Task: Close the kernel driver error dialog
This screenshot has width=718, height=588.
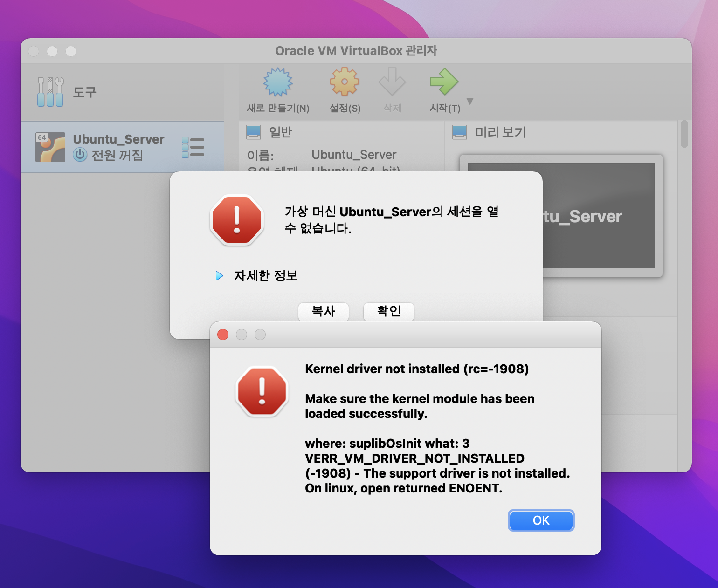Action: coord(223,335)
